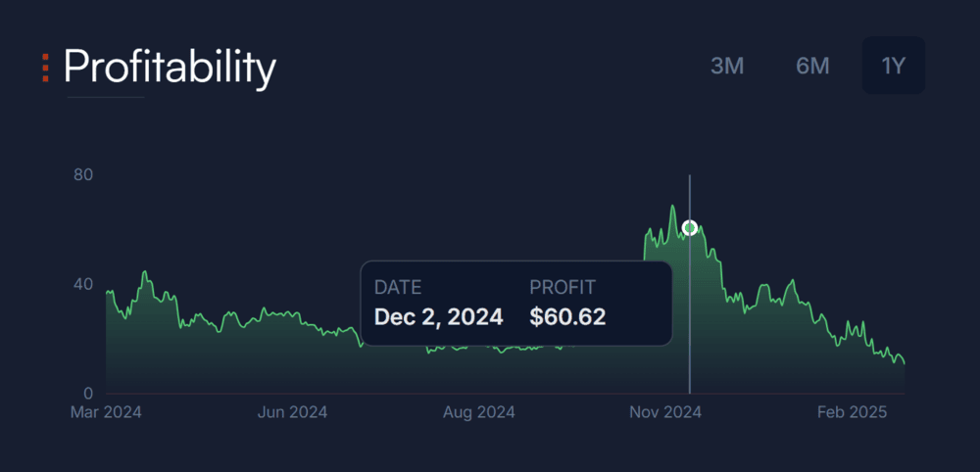Click the DATE label in the tooltip
This screenshot has width=980, height=472.
click(398, 288)
